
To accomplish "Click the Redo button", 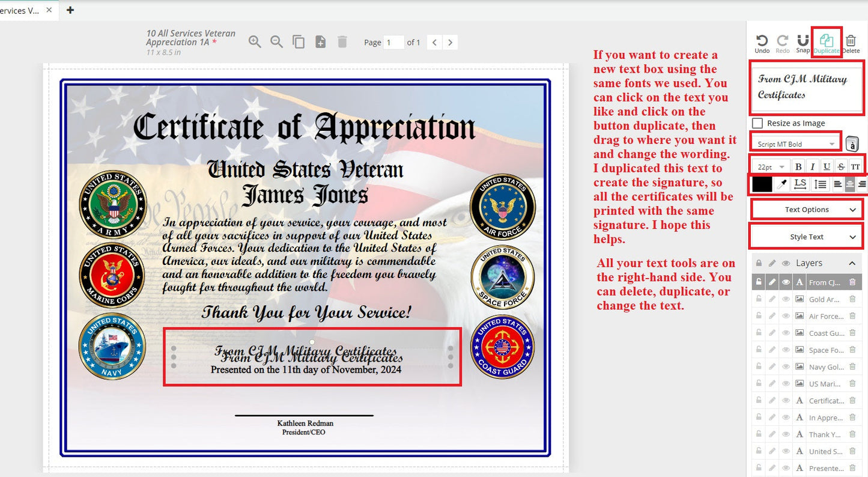I will click(x=783, y=44).
